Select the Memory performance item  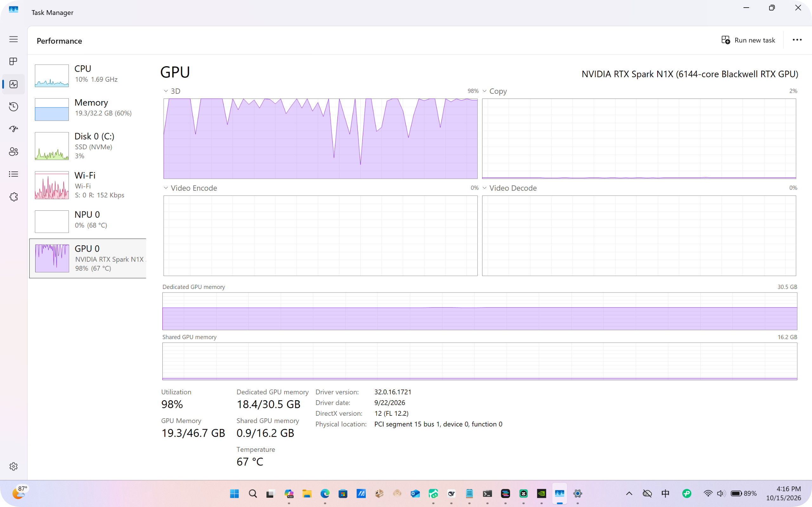point(88,109)
